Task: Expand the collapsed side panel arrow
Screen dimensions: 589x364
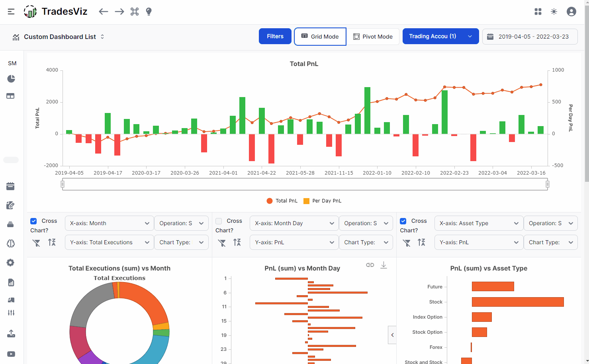Action: tap(392, 335)
